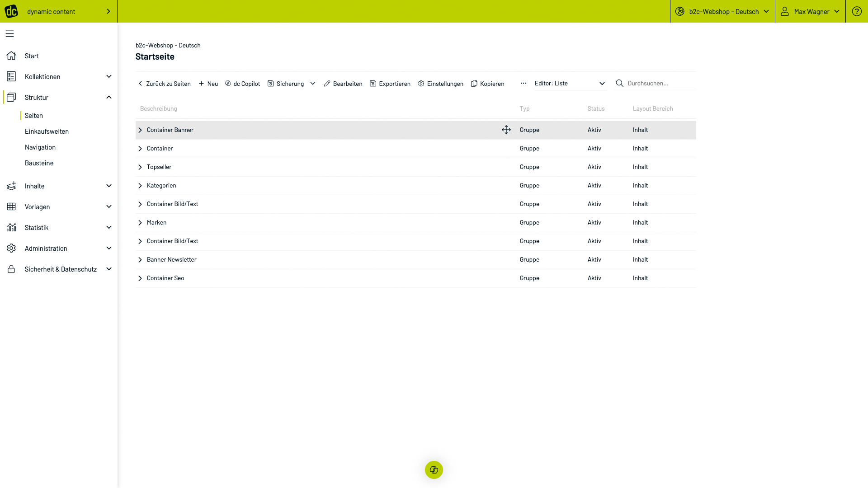Open the Sicherung dropdown arrow
The width and height of the screenshot is (868, 488).
click(313, 84)
